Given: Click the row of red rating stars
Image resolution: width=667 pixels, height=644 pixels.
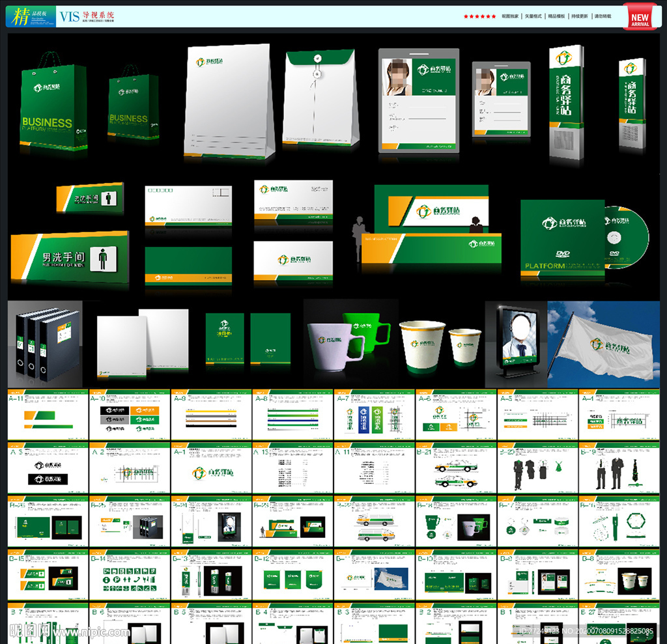Looking at the screenshot, I should (479, 16).
